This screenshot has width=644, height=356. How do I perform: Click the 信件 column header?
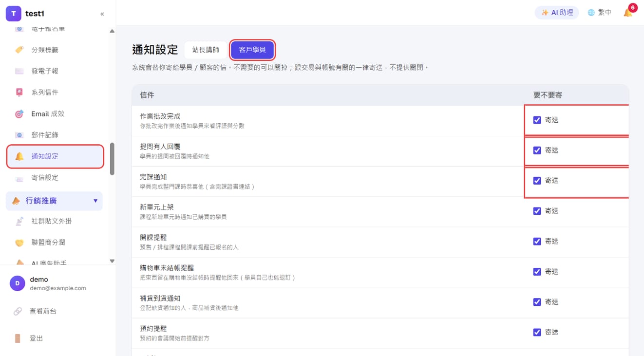click(x=147, y=95)
